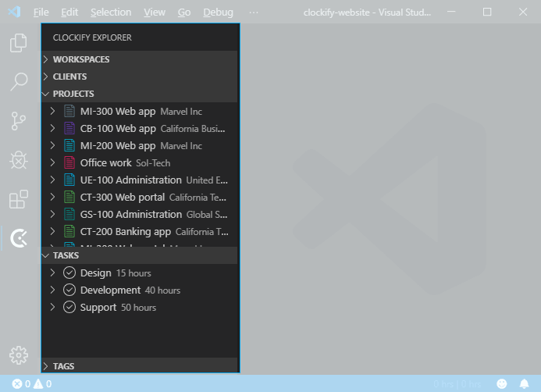Viewport: 541px width, 392px height.
Task: Expand the CT-300 Web portal chevron
Action: (52, 198)
